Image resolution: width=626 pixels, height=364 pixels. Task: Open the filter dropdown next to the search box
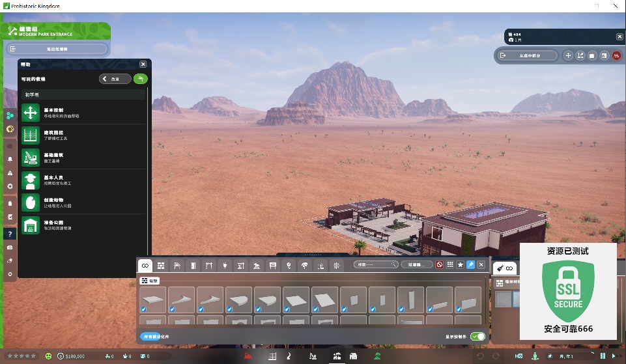point(417,264)
